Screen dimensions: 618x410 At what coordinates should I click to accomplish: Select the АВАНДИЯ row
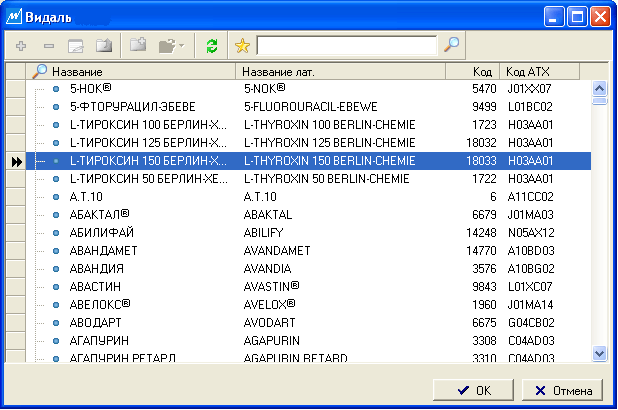[x=308, y=269]
